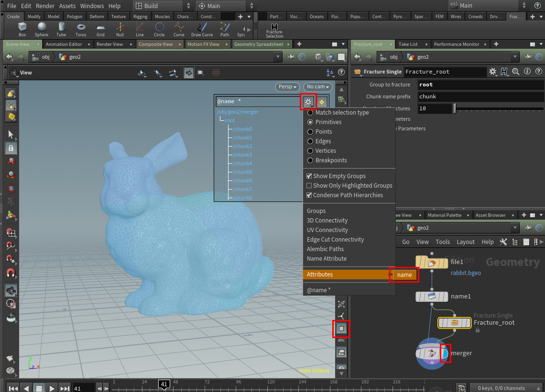
Task: Click the rabbit.bgeo file label
Action: point(466,273)
